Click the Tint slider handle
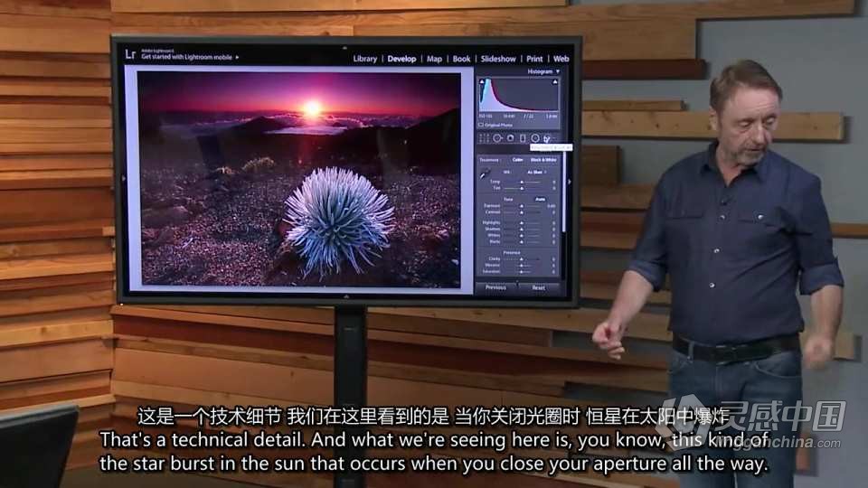 coord(522,188)
